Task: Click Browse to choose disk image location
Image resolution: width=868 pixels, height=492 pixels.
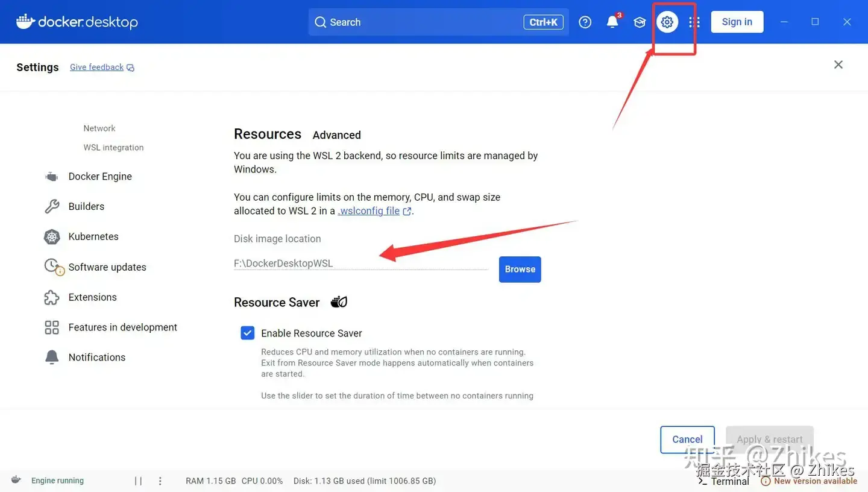Action: pyautogui.click(x=520, y=270)
